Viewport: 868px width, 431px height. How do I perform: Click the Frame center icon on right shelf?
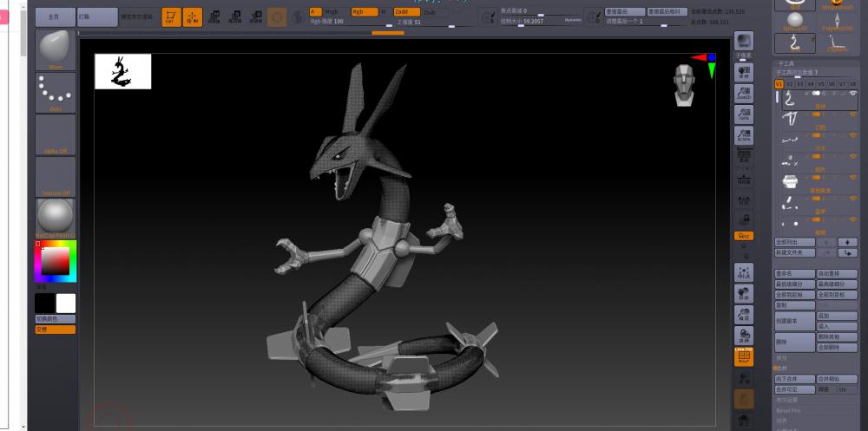click(744, 272)
